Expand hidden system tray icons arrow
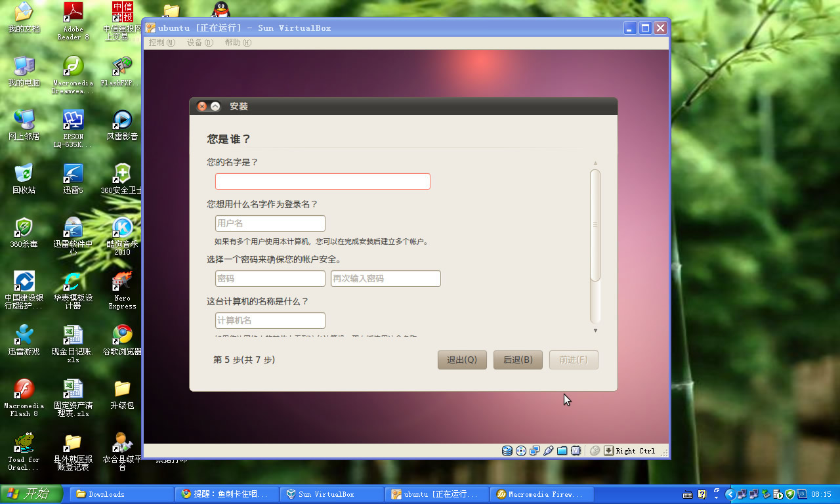 (729, 494)
